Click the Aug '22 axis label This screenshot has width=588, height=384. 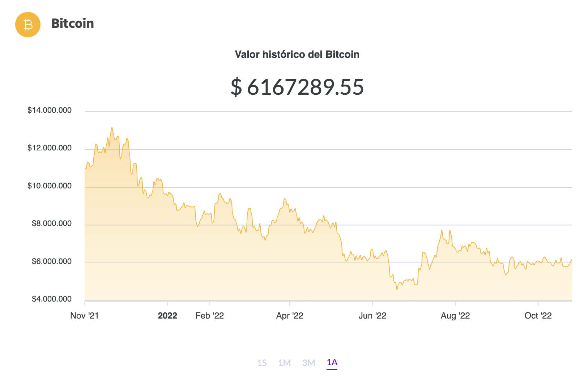click(x=455, y=316)
